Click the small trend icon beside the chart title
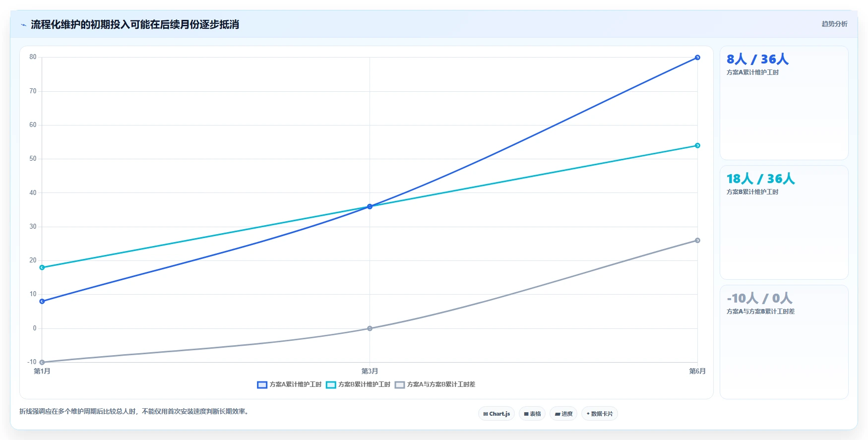This screenshot has height=440, width=868. point(23,25)
